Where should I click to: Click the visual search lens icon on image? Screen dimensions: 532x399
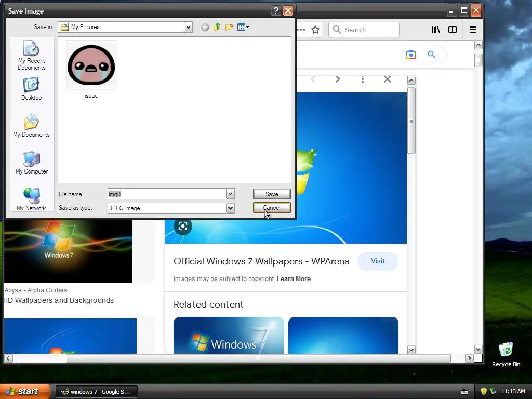pyautogui.click(x=182, y=226)
